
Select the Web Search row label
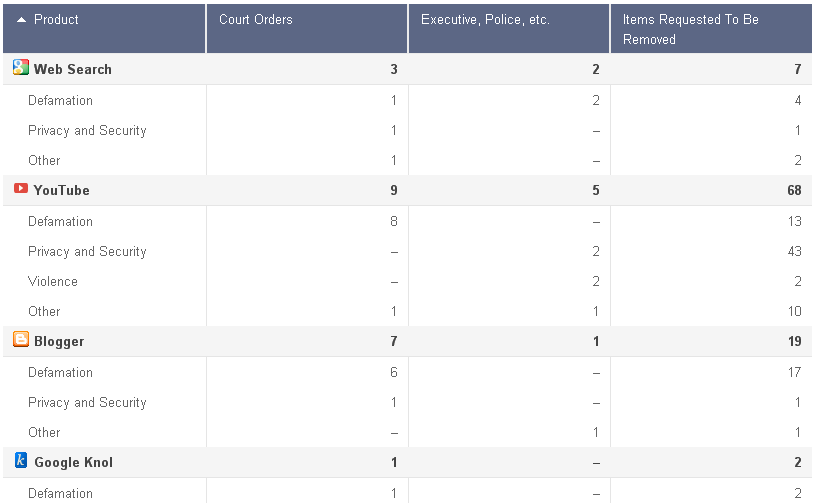[73, 70]
